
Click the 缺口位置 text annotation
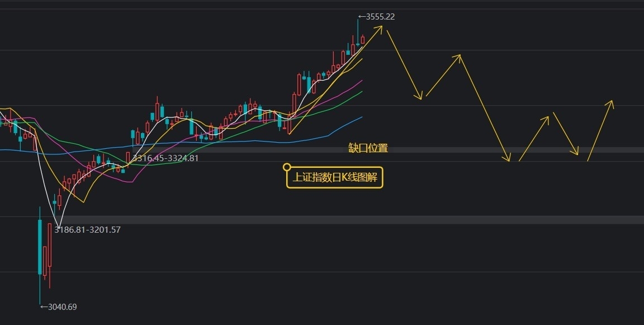[x=368, y=148]
